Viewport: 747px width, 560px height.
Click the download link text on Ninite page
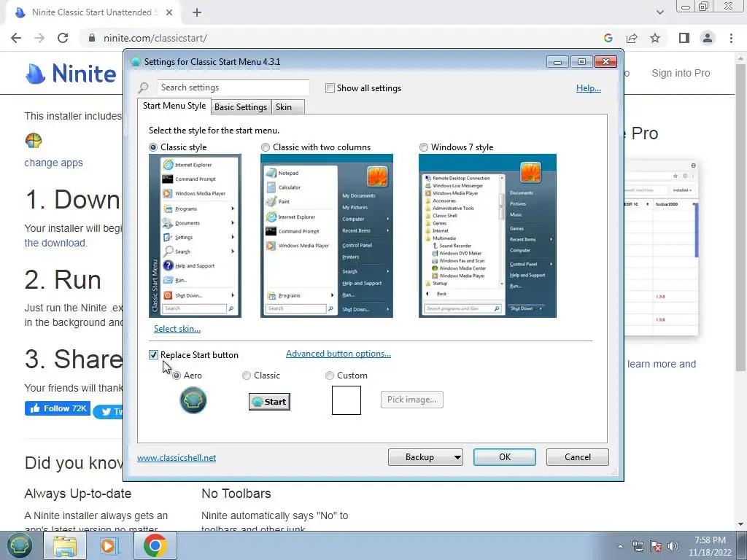coord(55,243)
